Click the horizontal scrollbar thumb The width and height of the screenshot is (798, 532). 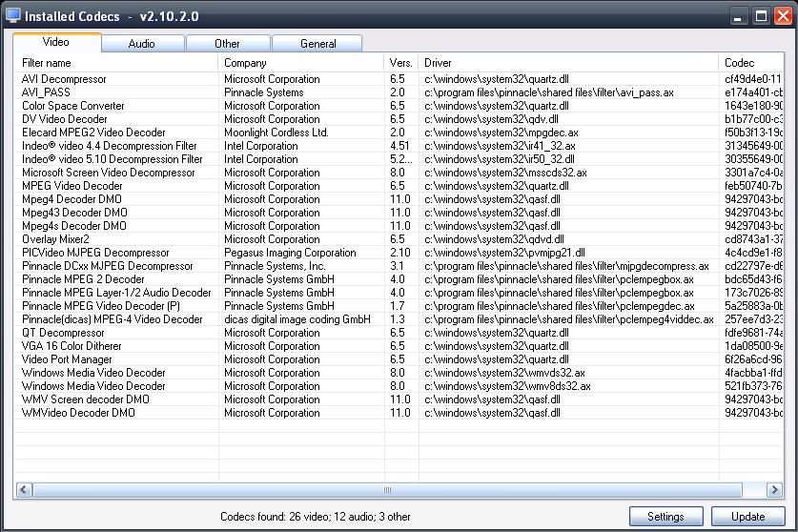(x=387, y=490)
